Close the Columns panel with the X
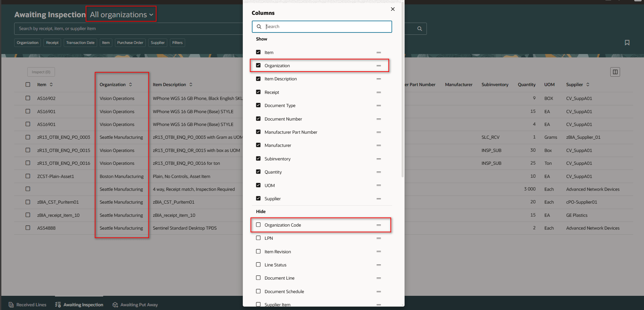This screenshot has width=644, height=310. (392, 9)
